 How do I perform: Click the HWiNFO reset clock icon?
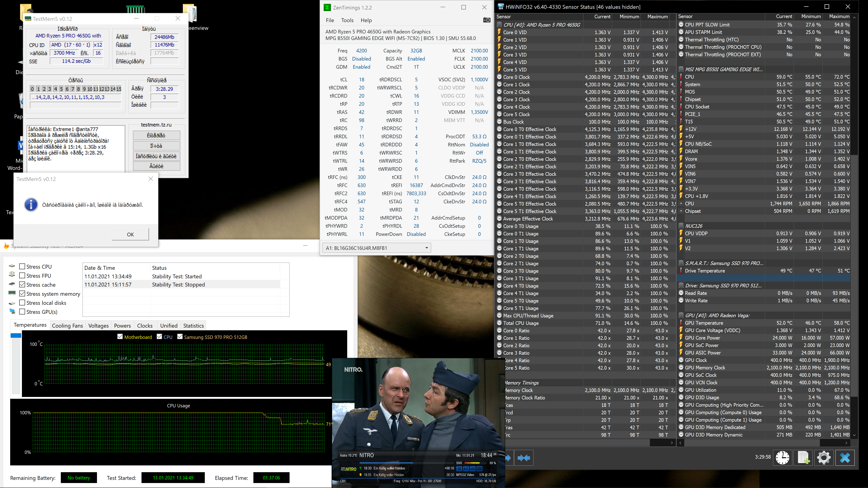click(x=782, y=458)
